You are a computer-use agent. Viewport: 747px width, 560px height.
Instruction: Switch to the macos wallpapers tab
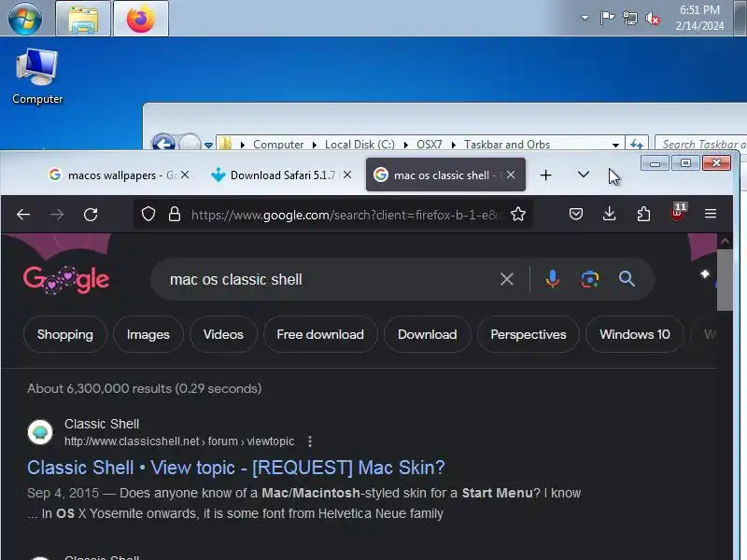112,175
